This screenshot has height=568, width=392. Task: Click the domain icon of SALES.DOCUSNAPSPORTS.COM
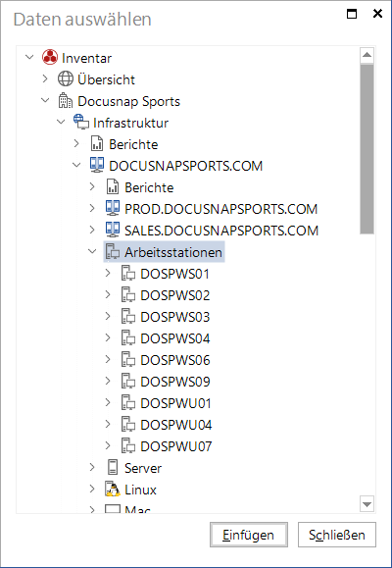[x=113, y=230]
